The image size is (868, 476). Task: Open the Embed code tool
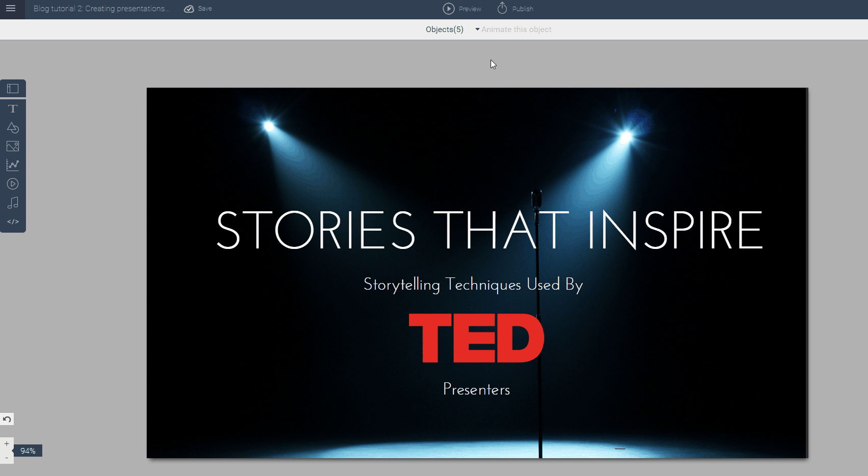(13, 221)
